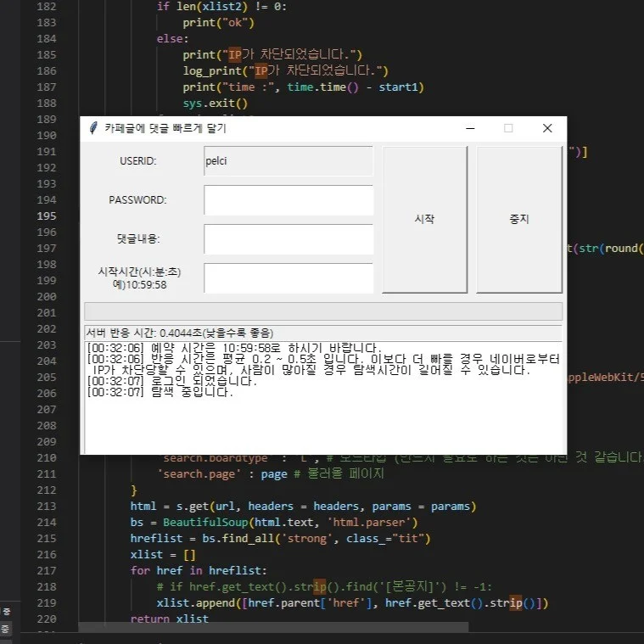Click the xlist.append code line
The width and height of the screenshot is (644, 644).
352,603
